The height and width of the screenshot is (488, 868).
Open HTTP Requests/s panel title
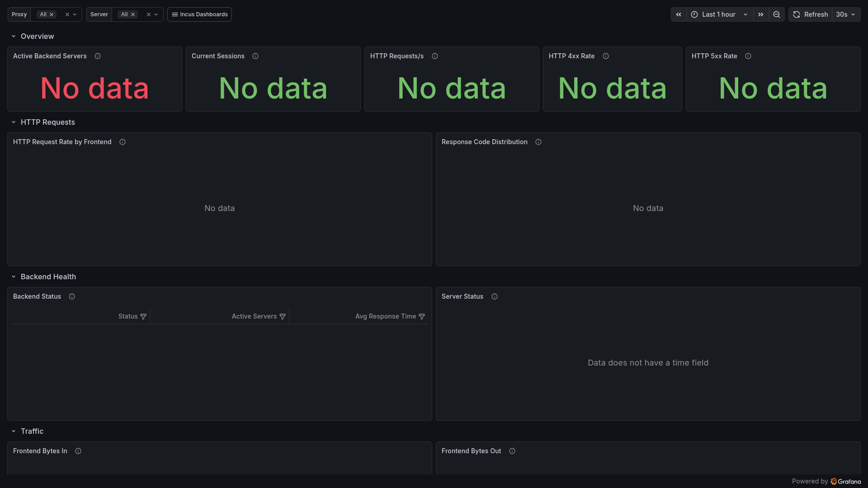tap(397, 56)
